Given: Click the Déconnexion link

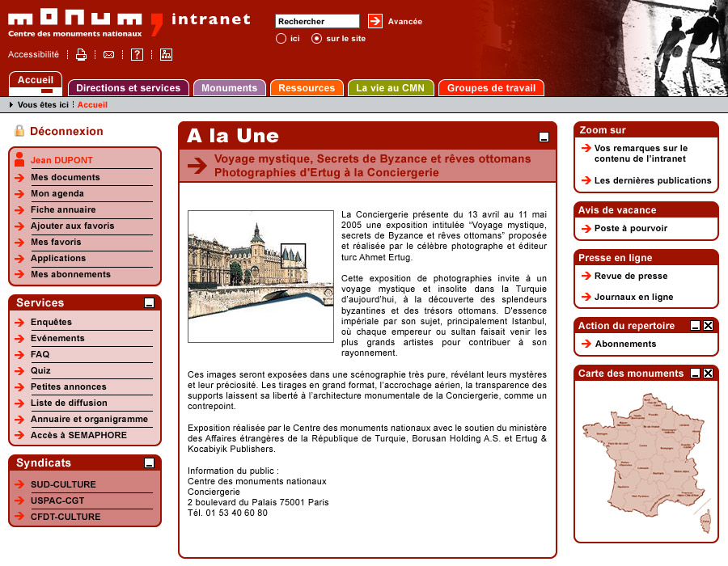Looking at the screenshot, I should coord(66,131).
